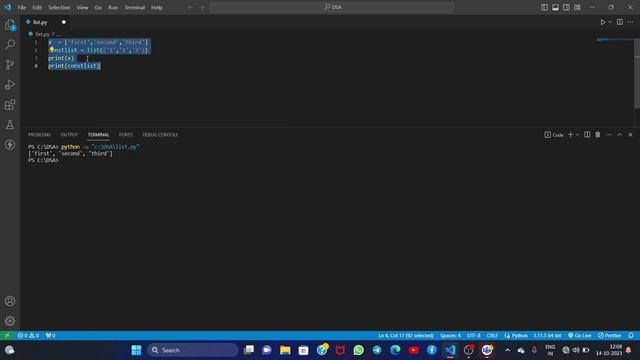Open the Search view in activity bar
Screen dimensions: 640x360
click(x=10, y=44)
